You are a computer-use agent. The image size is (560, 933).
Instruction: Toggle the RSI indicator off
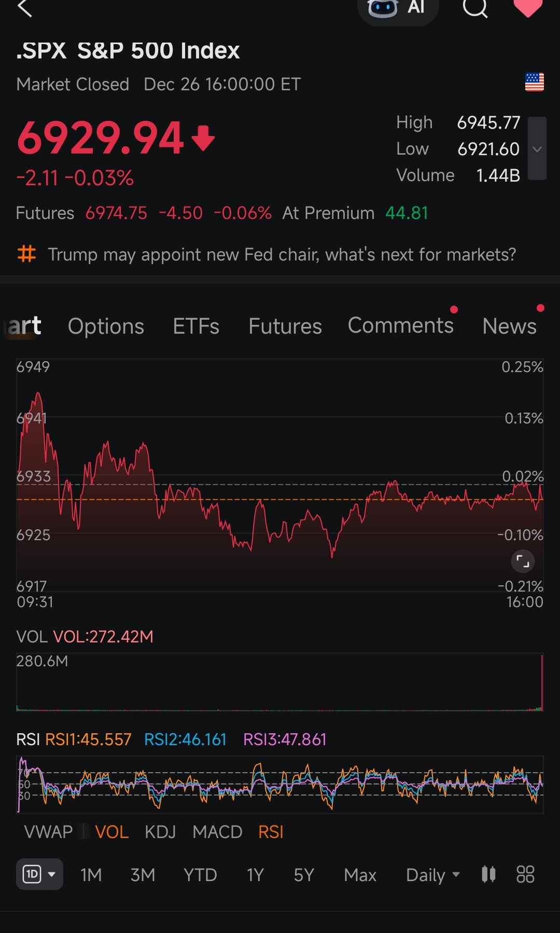[271, 832]
